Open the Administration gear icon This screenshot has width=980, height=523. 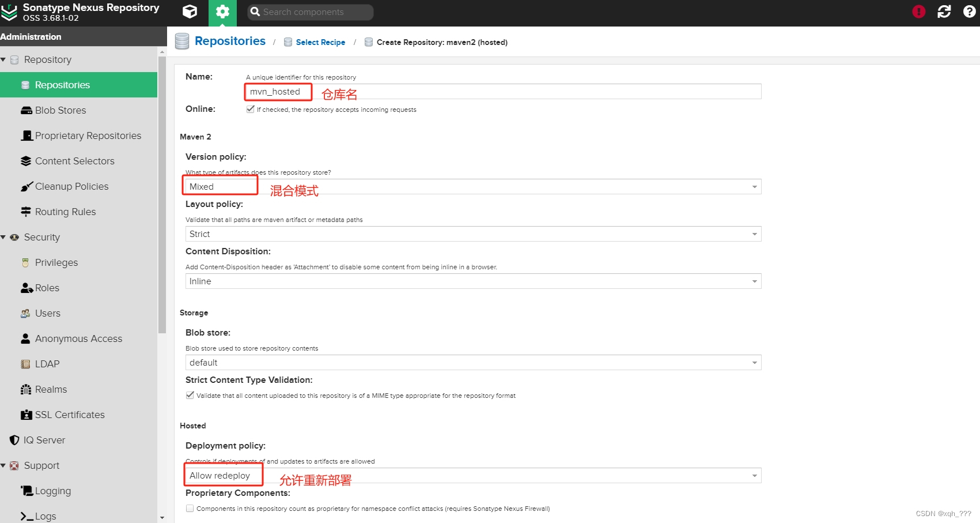[x=222, y=12]
